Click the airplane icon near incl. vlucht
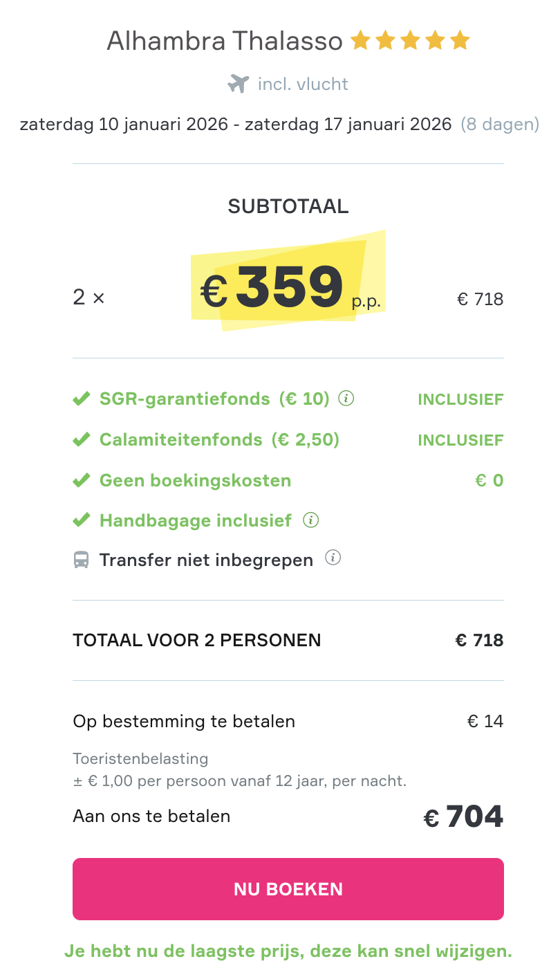 pos(240,83)
